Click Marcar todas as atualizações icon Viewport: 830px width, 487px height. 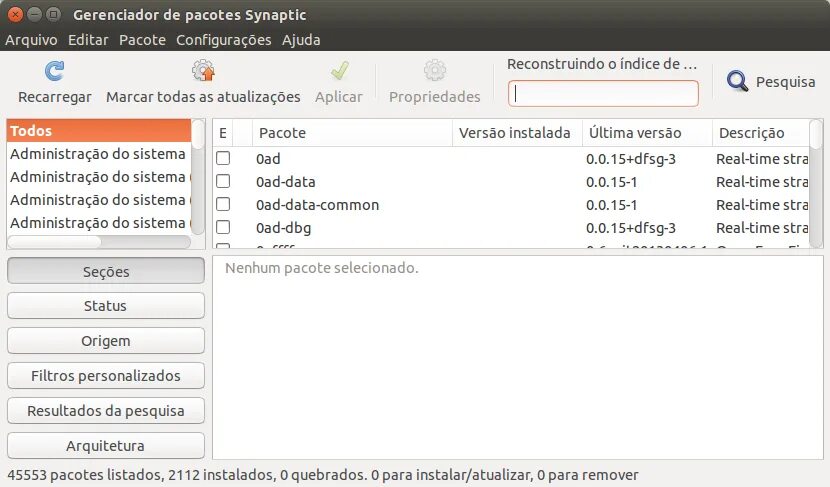point(203,70)
